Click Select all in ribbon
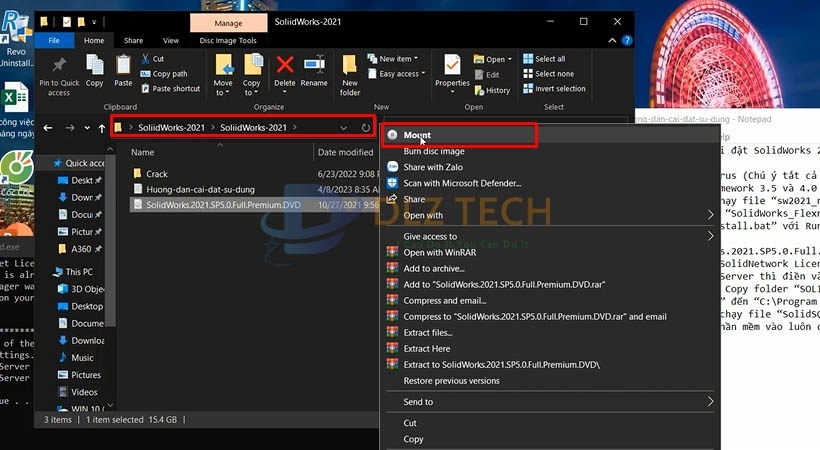The width and height of the screenshot is (820, 450). 549,59
